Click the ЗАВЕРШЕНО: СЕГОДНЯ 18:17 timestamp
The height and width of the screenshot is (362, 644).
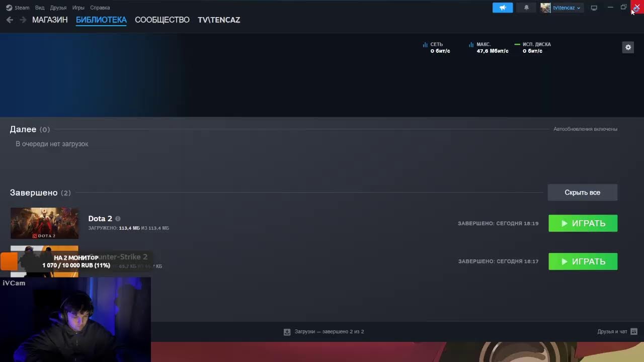[498, 261]
